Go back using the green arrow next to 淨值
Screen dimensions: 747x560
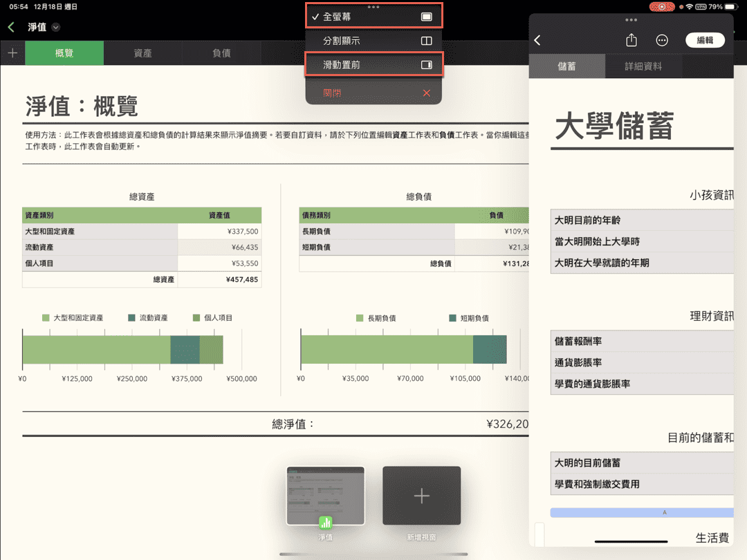click(12, 27)
